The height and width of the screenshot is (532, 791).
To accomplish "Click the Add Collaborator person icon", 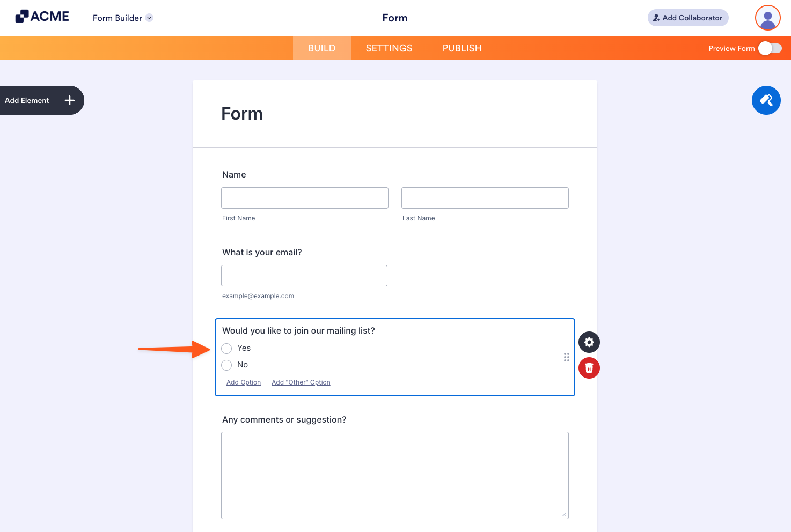I will 656,18.
